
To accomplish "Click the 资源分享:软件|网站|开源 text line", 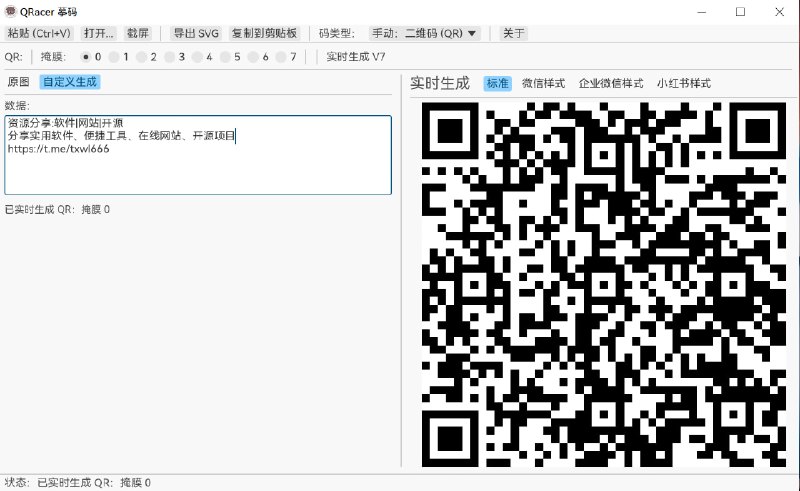I will [x=65, y=122].
